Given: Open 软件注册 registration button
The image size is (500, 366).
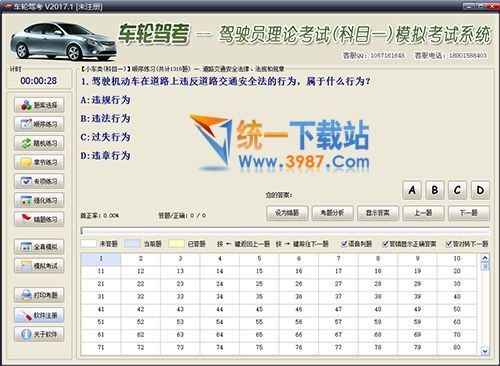Looking at the screenshot, I should click(x=39, y=315).
